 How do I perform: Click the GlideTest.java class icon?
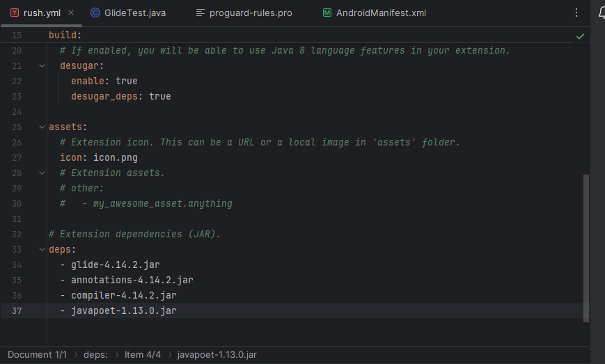95,13
